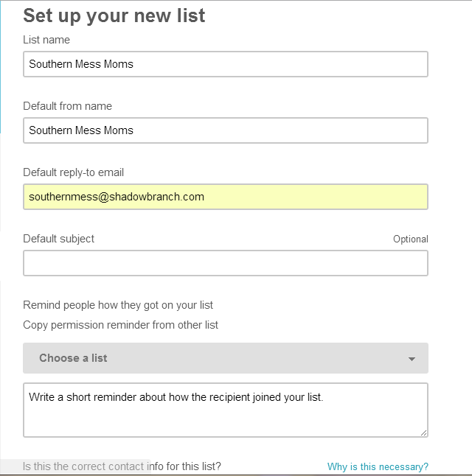Image resolution: width=472 pixels, height=476 pixels.
Task: Click the List name label
Action: pyautogui.click(x=46, y=40)
